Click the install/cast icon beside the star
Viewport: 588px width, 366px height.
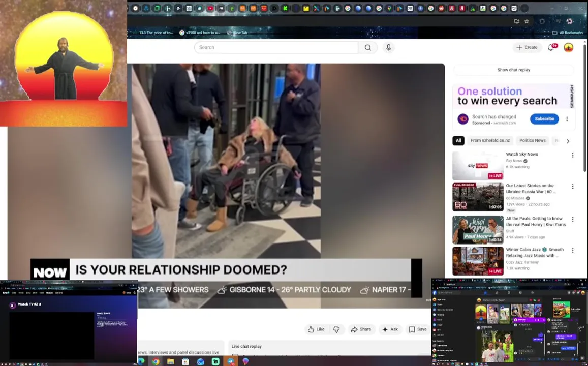517,21
